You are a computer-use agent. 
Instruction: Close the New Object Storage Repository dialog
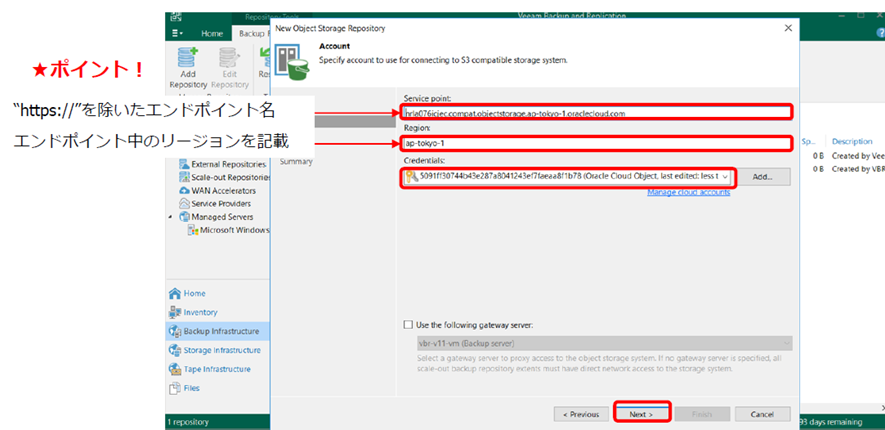coord(788,28)
